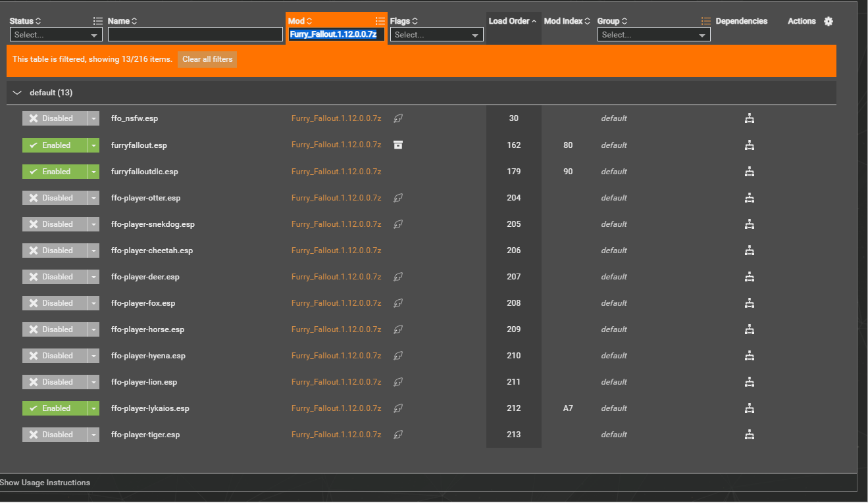The height and width of the screenshot is (503, 868).
Task: Click the light flag icon for ffo-player-snekdog.esp
Action: [397, 224]
